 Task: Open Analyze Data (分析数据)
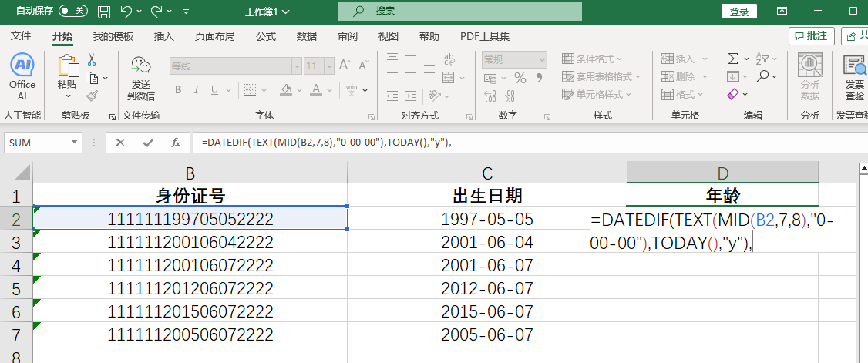tap(809, 78)
